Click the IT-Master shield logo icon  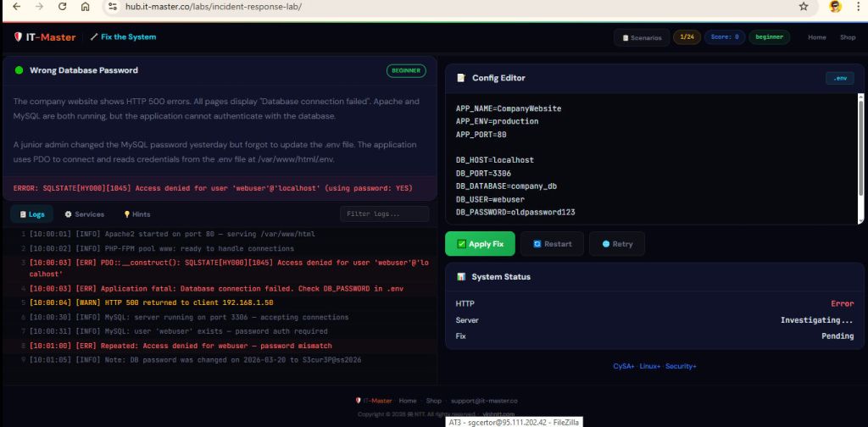[18, 37]
